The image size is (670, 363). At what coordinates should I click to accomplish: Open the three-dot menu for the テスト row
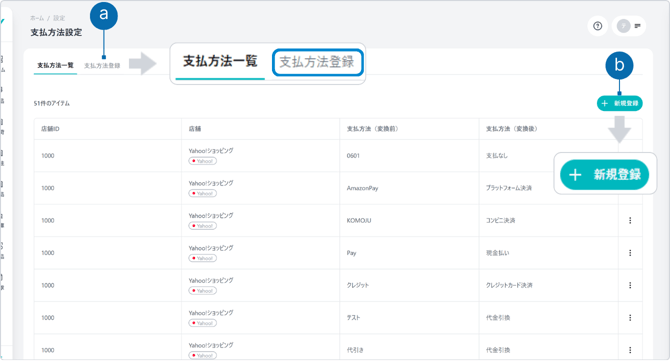click(x=630, y=318)
